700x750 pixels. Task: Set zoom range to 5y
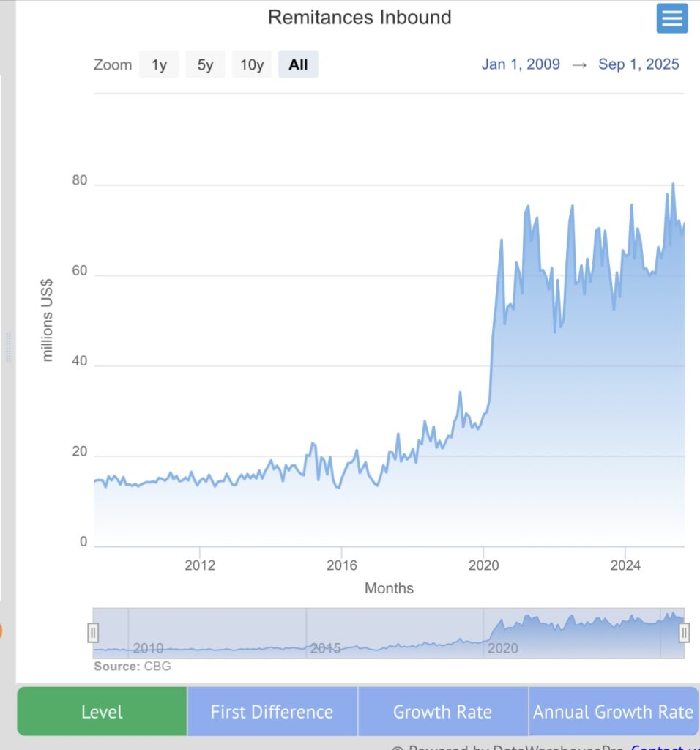[205, 64]
